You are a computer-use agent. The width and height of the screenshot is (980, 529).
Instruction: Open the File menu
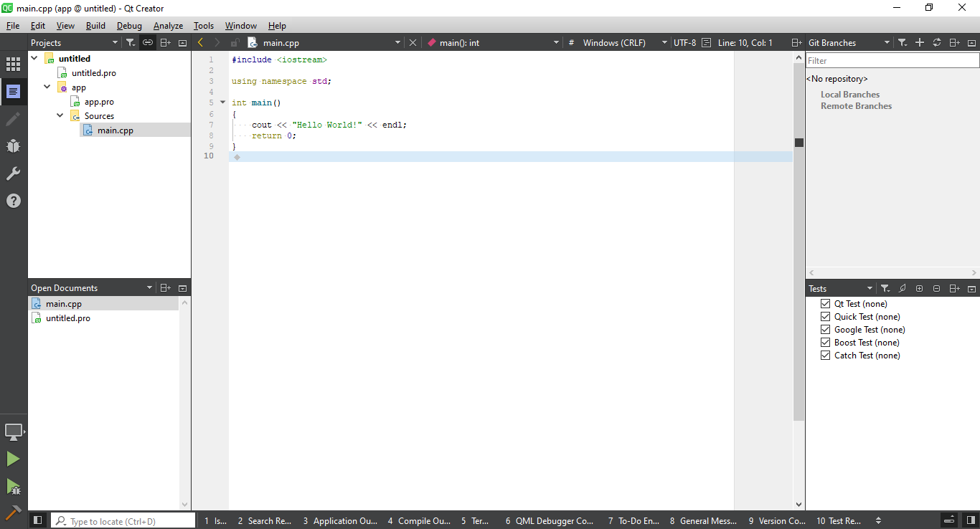[13, 26]
